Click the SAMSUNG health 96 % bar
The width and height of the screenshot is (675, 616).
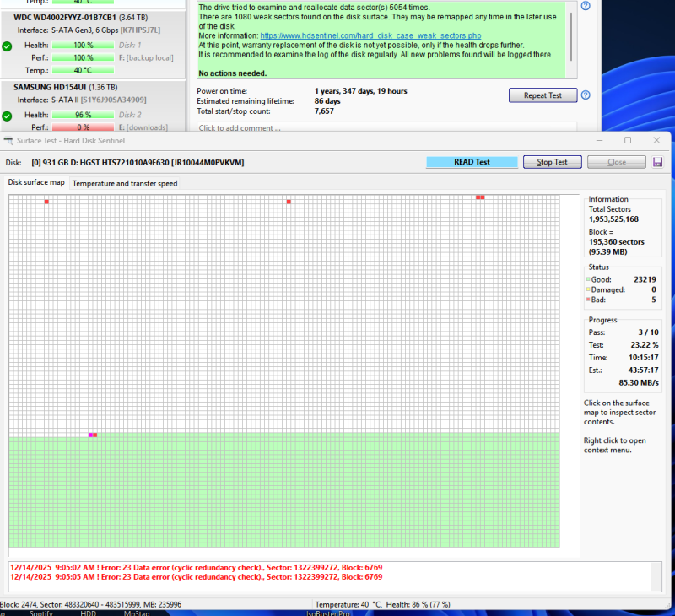(x=83, y=115)
